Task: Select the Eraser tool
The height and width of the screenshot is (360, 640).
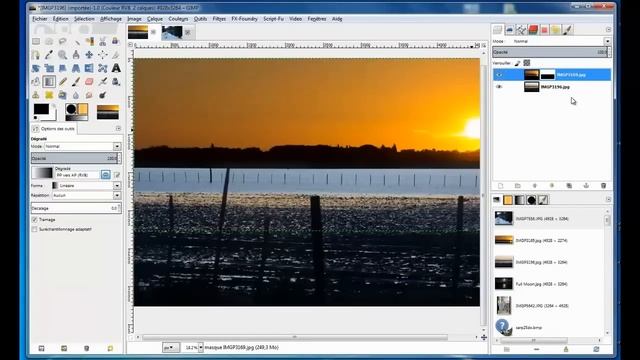Action: coord(89,82)
